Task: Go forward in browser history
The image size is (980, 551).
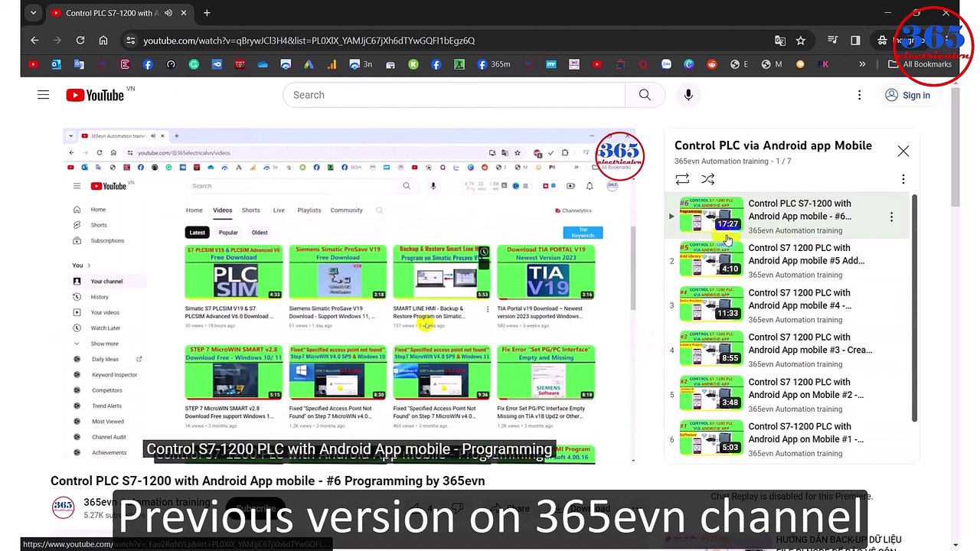Action: point(57,41)
